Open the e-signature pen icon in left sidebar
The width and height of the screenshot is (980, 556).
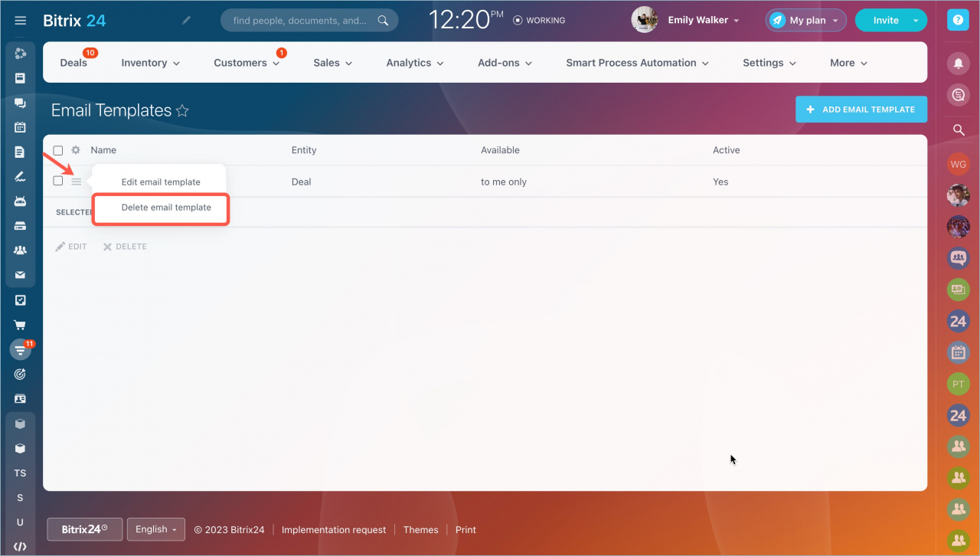[x=21, y=176]
